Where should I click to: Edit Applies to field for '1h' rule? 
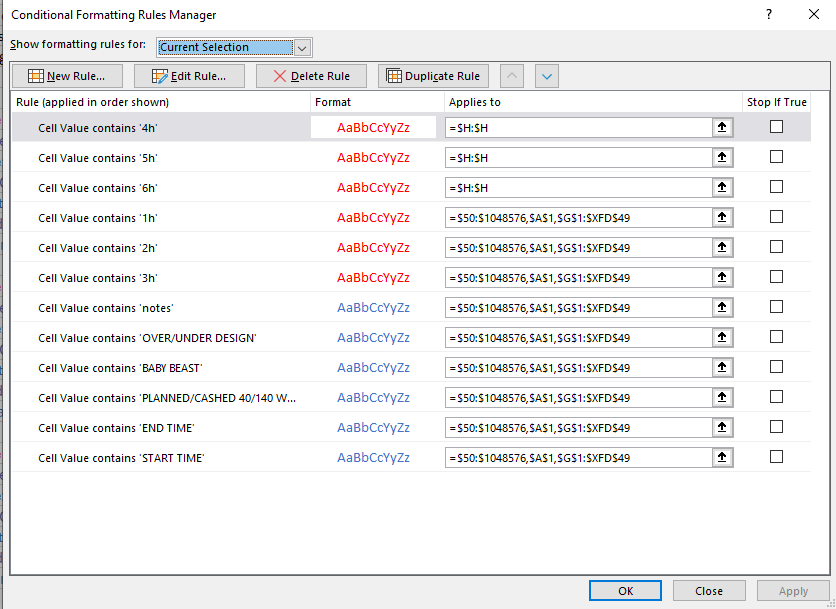pyautogui.click(x=579, y=218)
